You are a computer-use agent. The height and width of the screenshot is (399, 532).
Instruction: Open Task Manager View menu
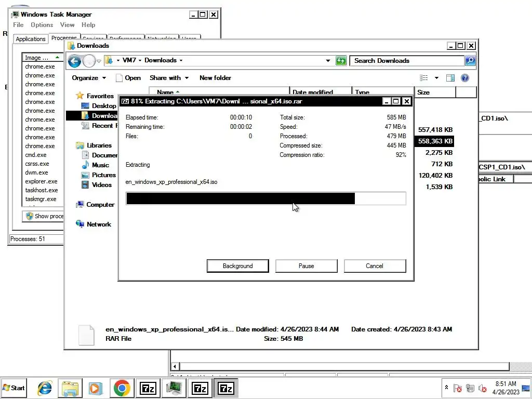[x=67, y=25]
